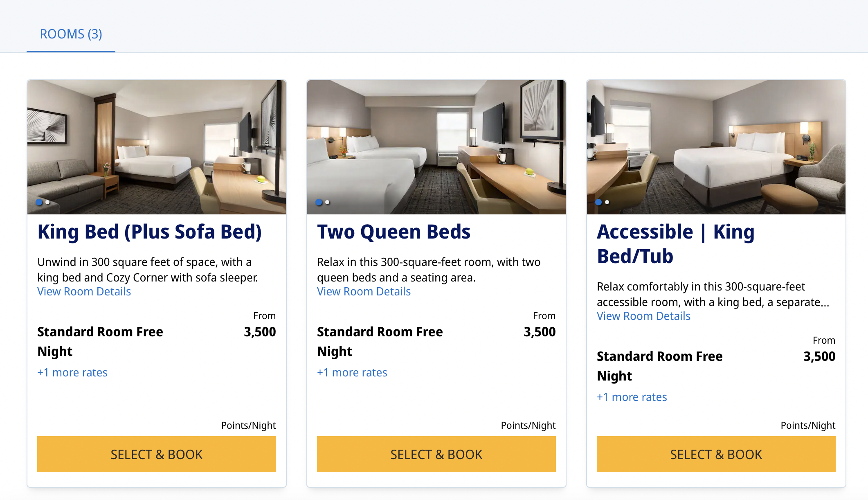The image size is (868, 500).
Task: Select second carousel dot on Two Queen photo
Action: click(328, 202)
